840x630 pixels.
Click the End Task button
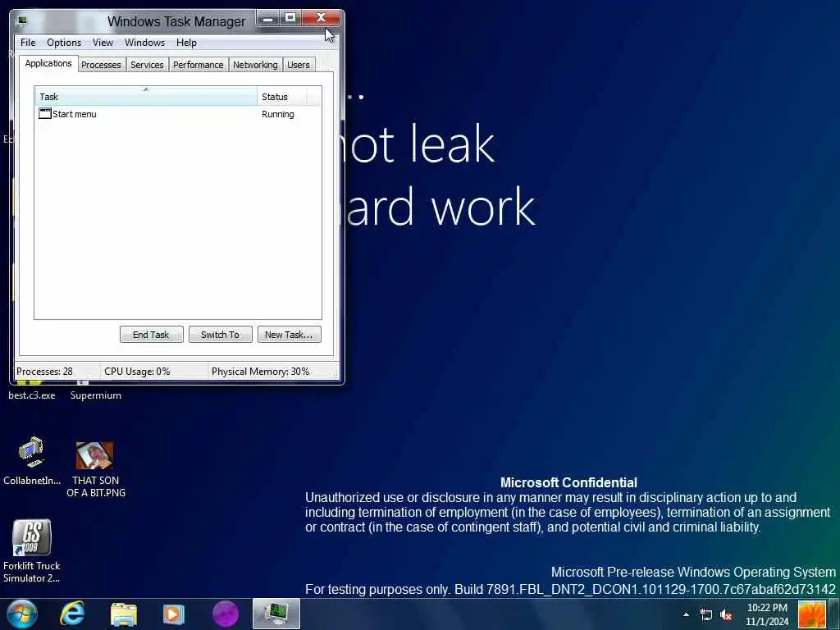[151, 335]
